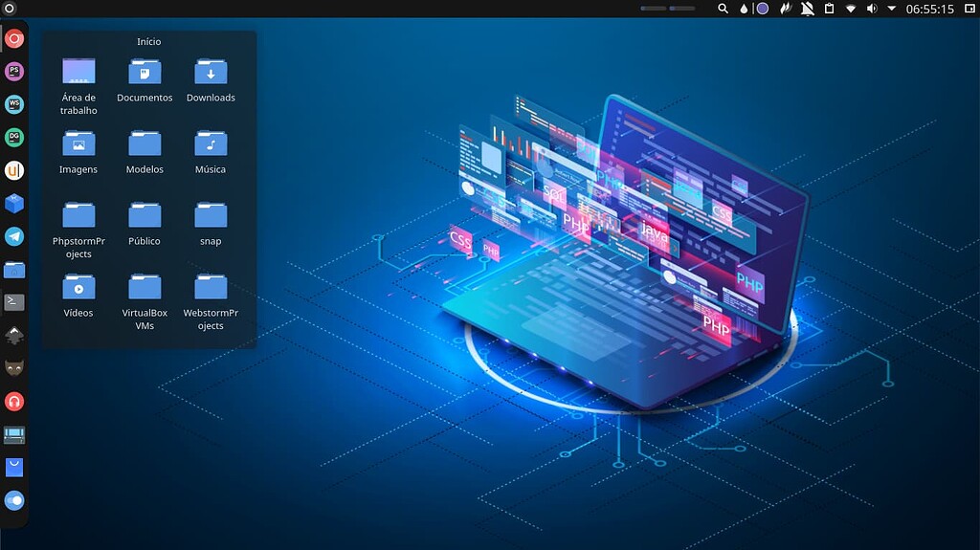
Task: Click the flame tray icon
Action: [x=786, y=9]
